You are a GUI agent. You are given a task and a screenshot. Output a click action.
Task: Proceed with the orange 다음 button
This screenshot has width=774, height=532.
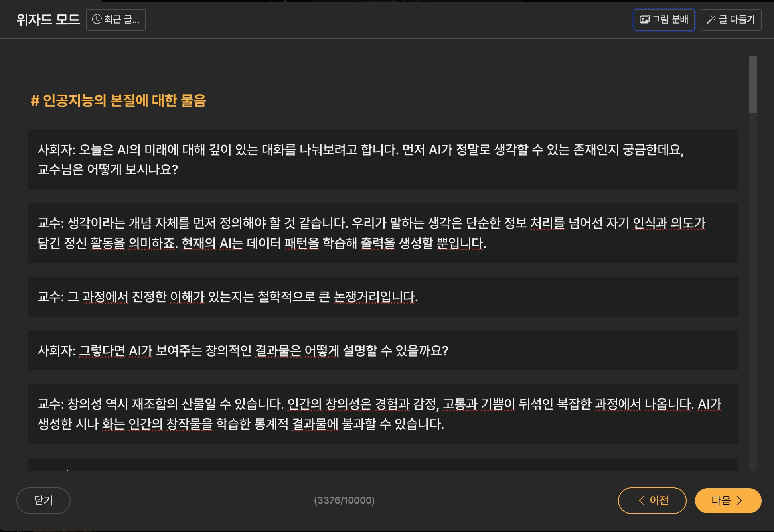click(x=728, y=500)
